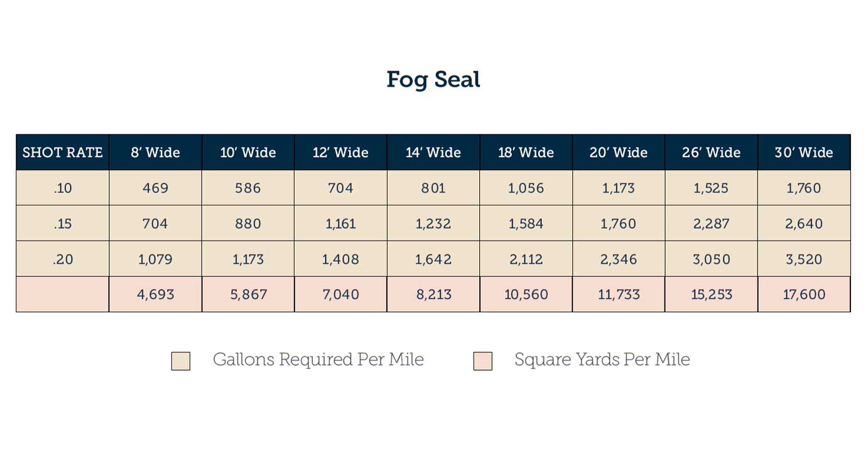Image resolution: width=868 pixels, height=451 pixels.
Task: Click the 4,693 square yards cell
Action: coord(156,294)
